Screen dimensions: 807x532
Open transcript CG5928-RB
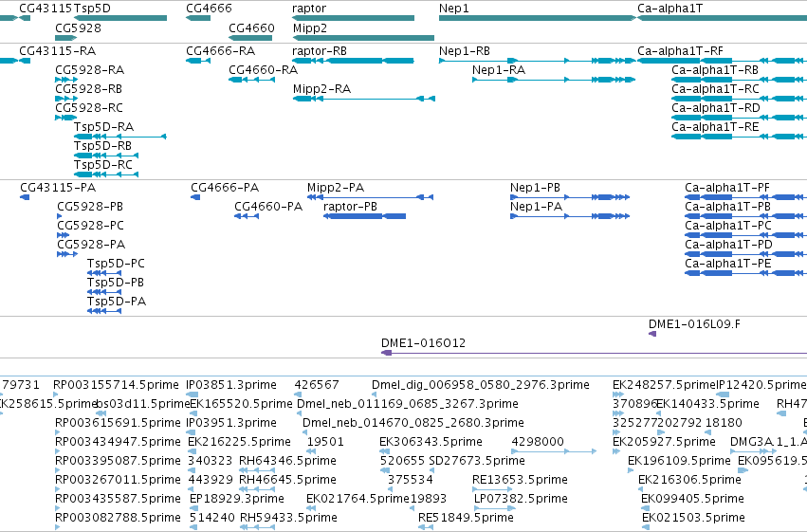tap(88, 89)
